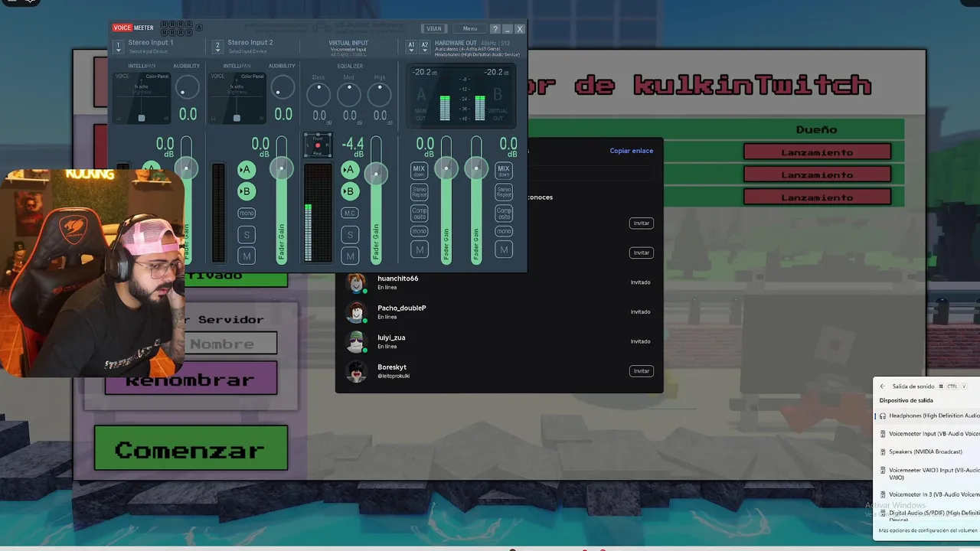980x551 pixels.
Task: Click Invitar next to Boreskyt
Action: point(642,371)
